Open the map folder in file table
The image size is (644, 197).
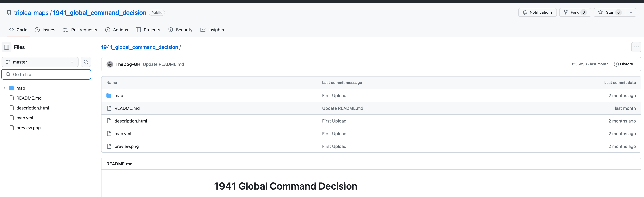click(119, 96)
